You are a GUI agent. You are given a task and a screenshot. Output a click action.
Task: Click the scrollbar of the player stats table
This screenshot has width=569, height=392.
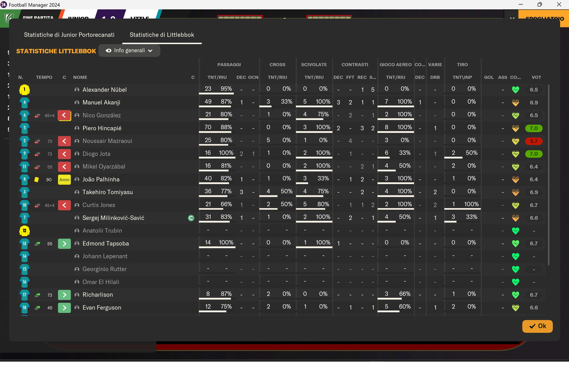(548, 174)
